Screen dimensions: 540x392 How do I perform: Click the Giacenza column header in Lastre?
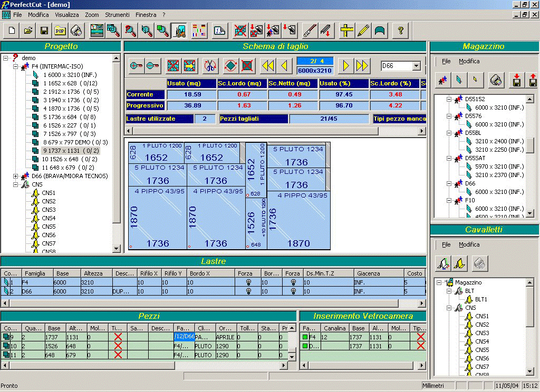379,273
